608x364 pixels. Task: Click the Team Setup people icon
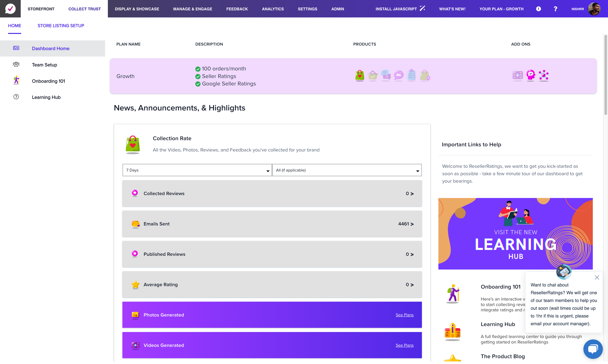click(16, 64)
